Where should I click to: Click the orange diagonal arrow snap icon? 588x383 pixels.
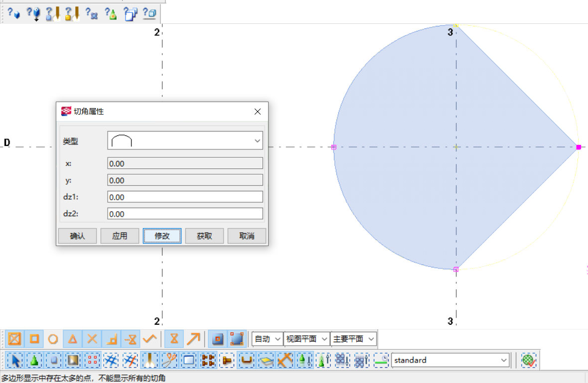click(193, 339)
